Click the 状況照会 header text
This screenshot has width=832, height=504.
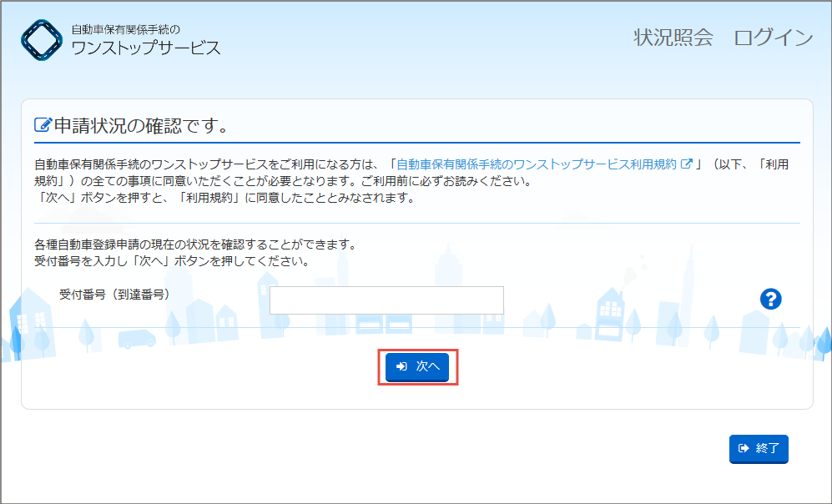tap(673, 38)
